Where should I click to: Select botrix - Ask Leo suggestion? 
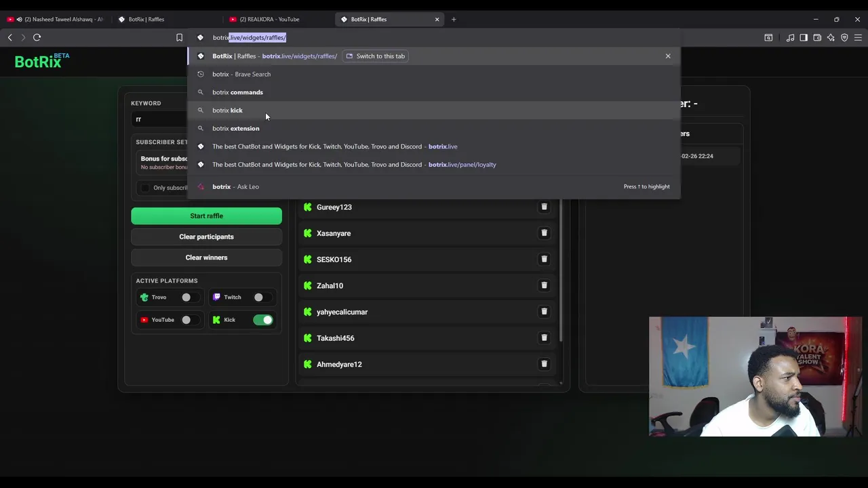pyautogui.click(x=434, y=186)
